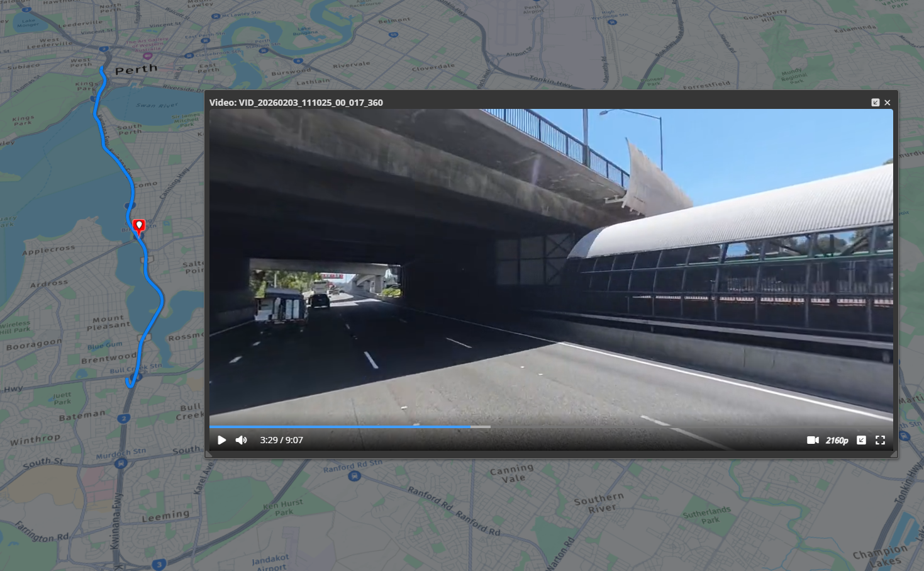Click the route 2 highway shield near Bateman
This screenshot has height=571, width=924.
click(125, 418)
